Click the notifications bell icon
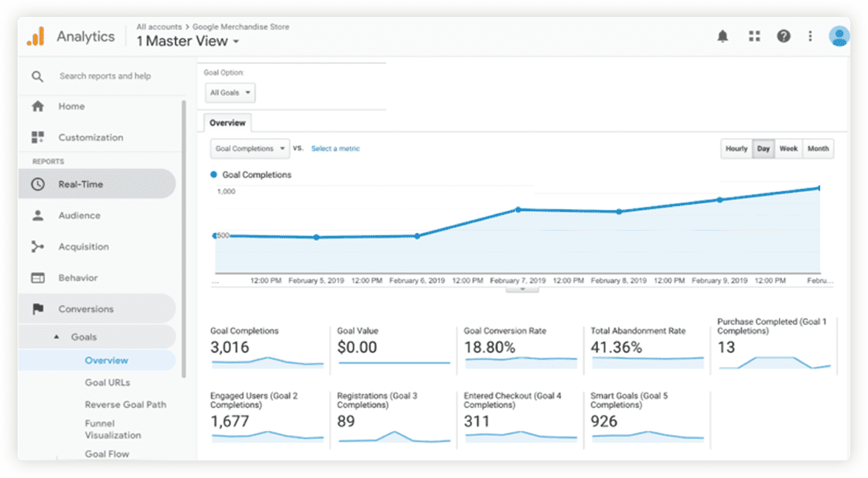The image size is (868, 478). [x=722, y=36]
